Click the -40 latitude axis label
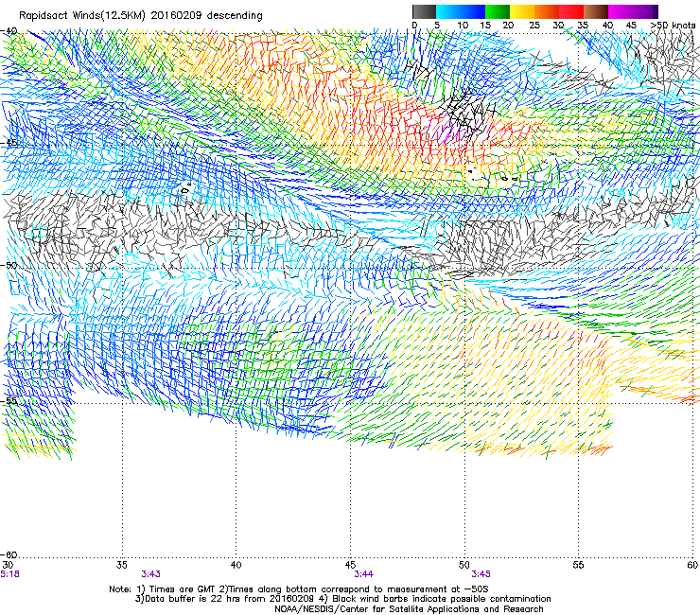Screen dimensions: 700x615 tap(9, 31)
